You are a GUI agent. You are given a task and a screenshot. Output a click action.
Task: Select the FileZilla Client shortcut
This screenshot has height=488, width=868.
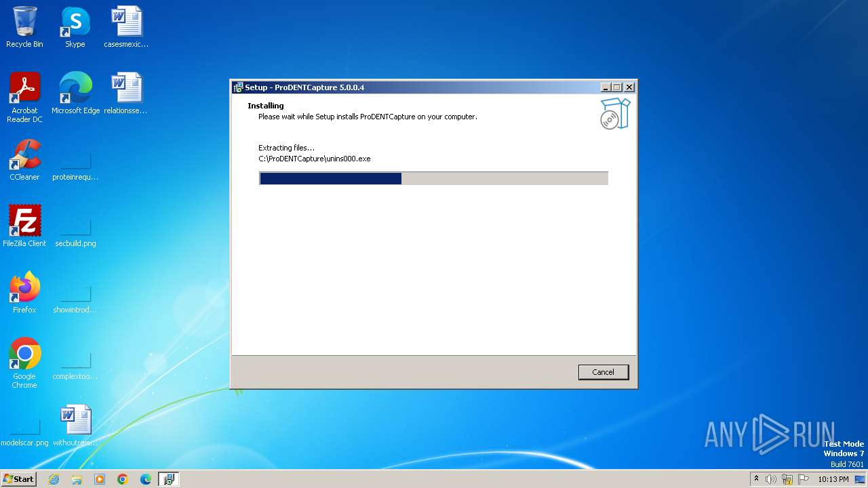pyautogui.click(x=24, y=226)
